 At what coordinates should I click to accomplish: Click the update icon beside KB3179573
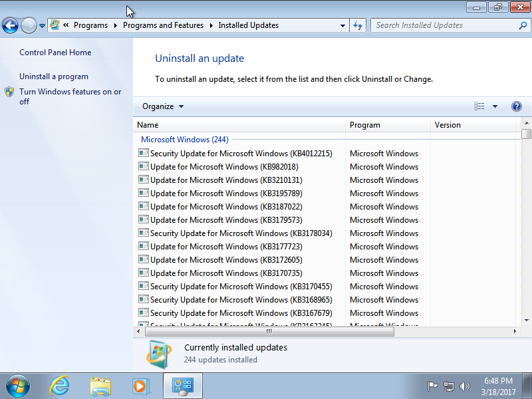[144, 219]
